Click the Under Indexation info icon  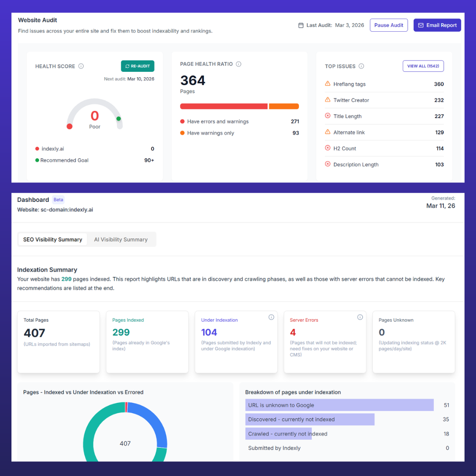coord(271,317)
